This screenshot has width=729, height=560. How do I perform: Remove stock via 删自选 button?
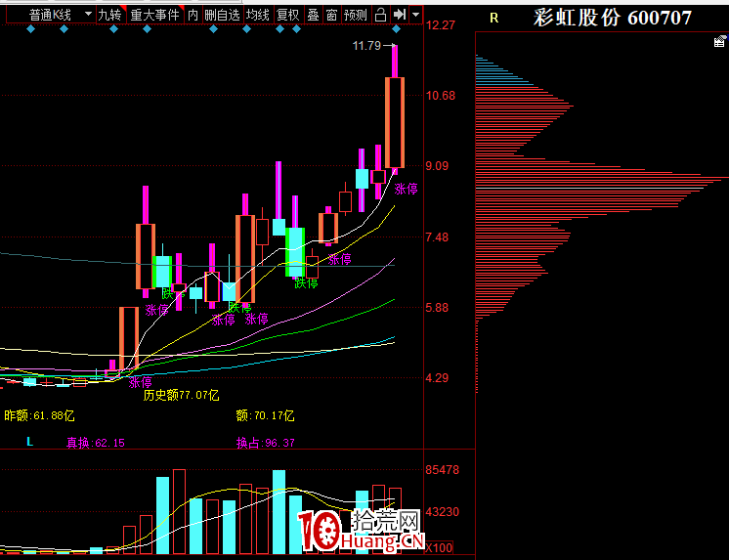222,15
